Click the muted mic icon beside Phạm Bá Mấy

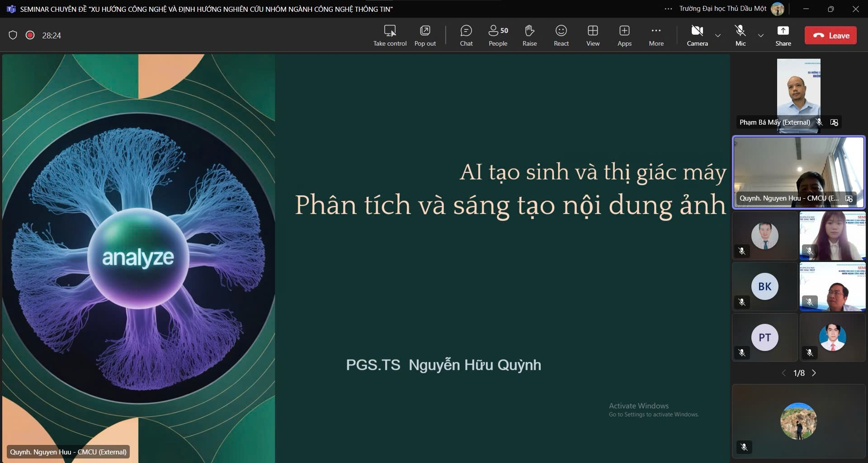tap(819, 122)
